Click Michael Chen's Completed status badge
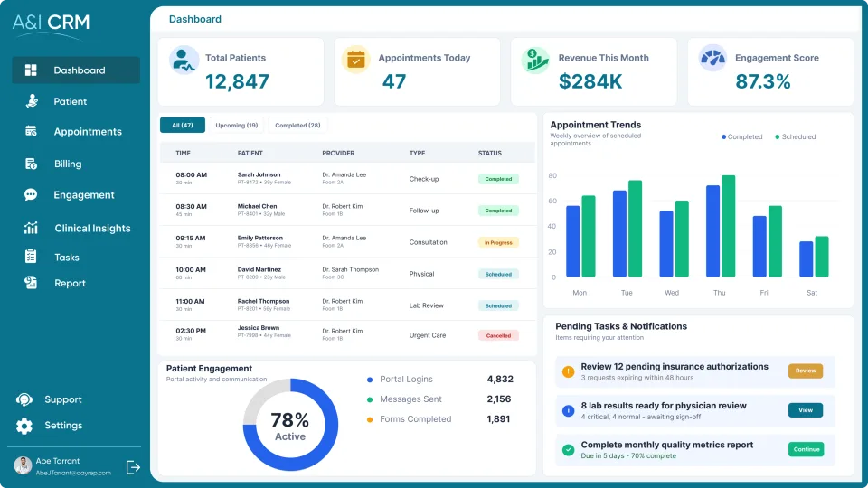 point(498,211)
